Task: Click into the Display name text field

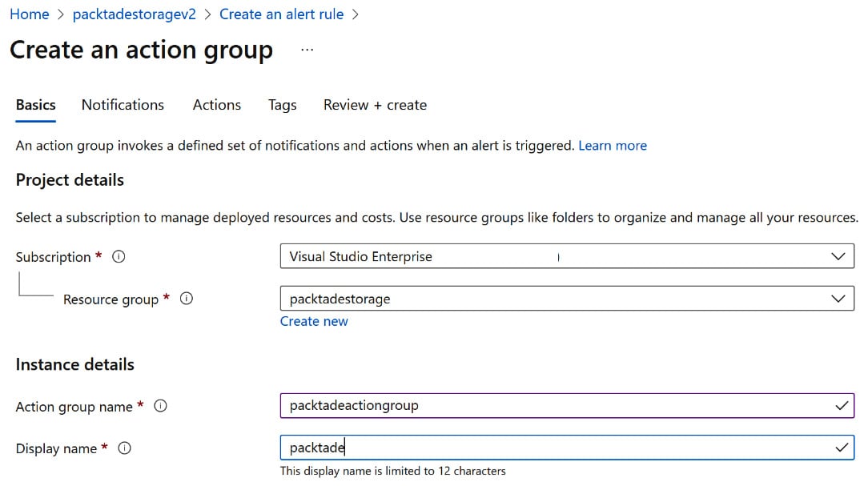Action: pos(553,448)
